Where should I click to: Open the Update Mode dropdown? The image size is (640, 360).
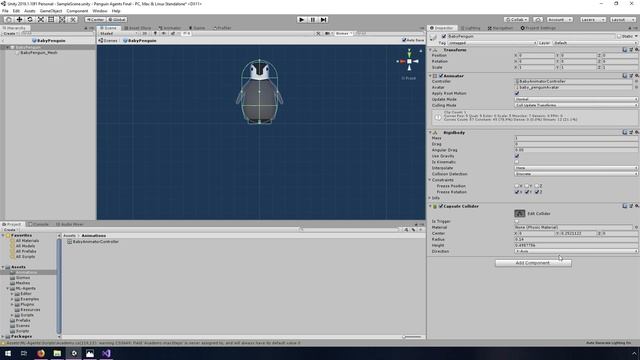point(576,99)
